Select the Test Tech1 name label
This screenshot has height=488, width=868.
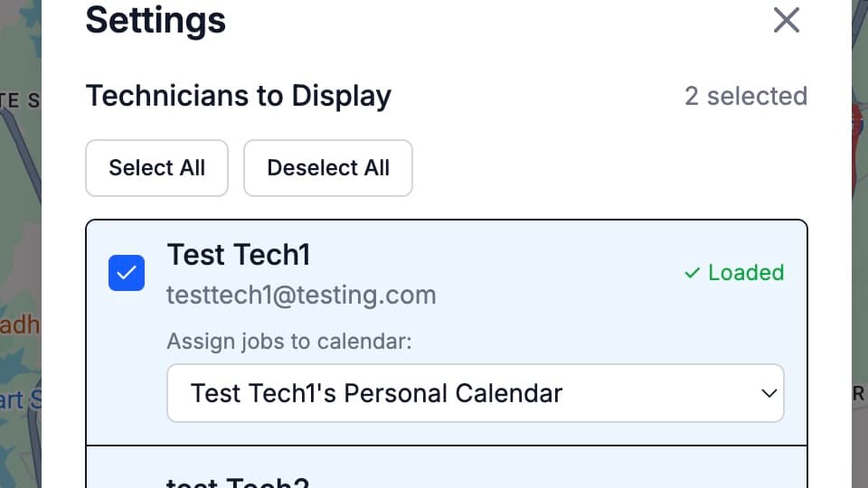(239, 255)
